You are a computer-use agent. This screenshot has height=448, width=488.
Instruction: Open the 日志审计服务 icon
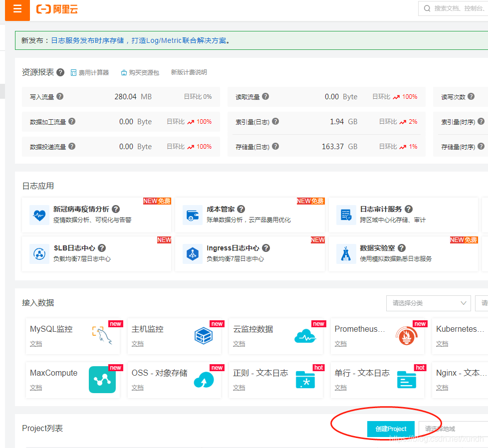click(x=346, y=215)
